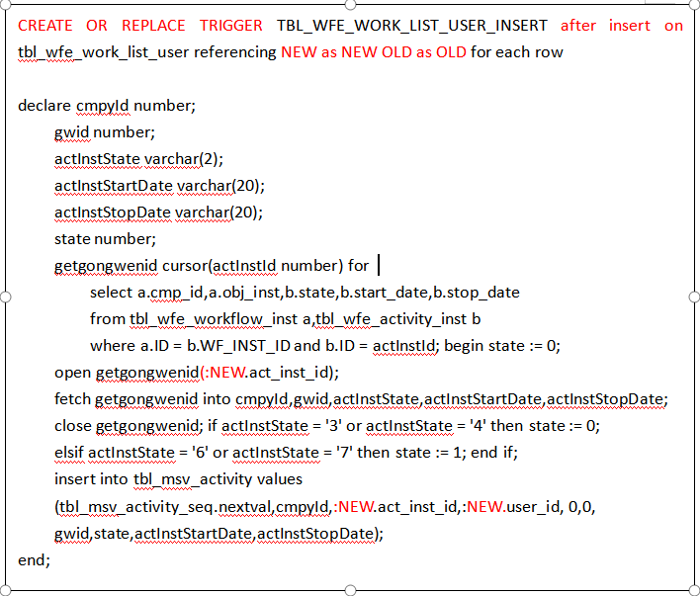The height and width of the screenshot is (596, 700).
Task: Click the red 'NEW as NEW' text
Action: pyautogui.click(x=329, y=52)
